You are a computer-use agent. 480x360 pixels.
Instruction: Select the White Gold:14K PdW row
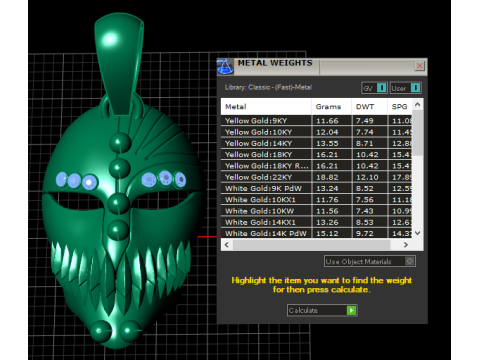pos(316,233)
